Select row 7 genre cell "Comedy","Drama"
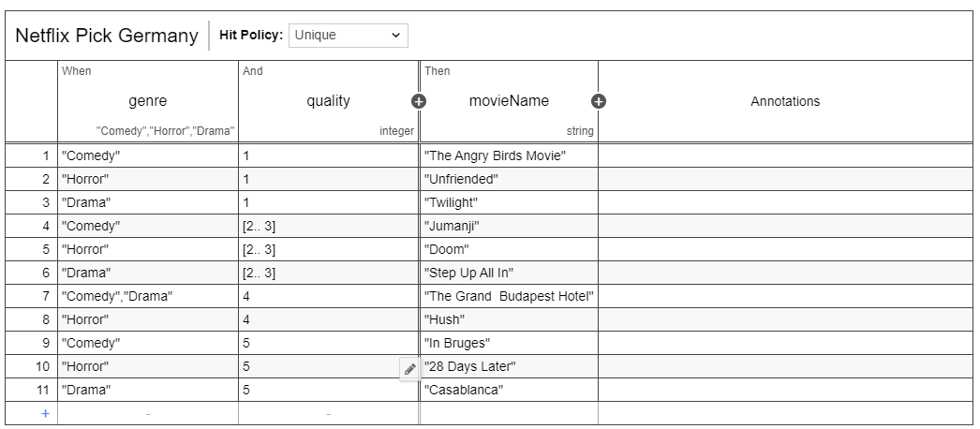 (147, 297)
